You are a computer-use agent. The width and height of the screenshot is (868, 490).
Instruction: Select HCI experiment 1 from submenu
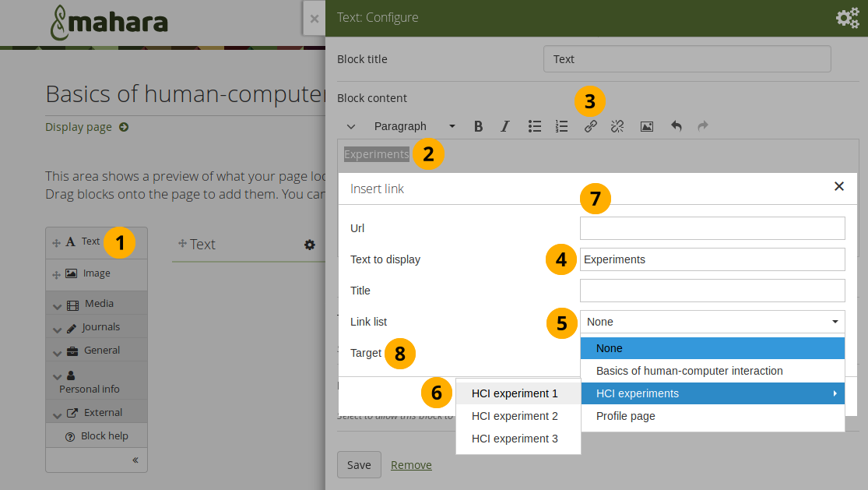(515, 393)
